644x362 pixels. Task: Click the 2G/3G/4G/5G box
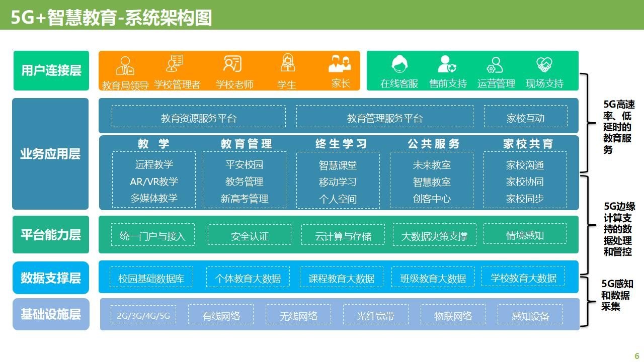click(144, 315)
